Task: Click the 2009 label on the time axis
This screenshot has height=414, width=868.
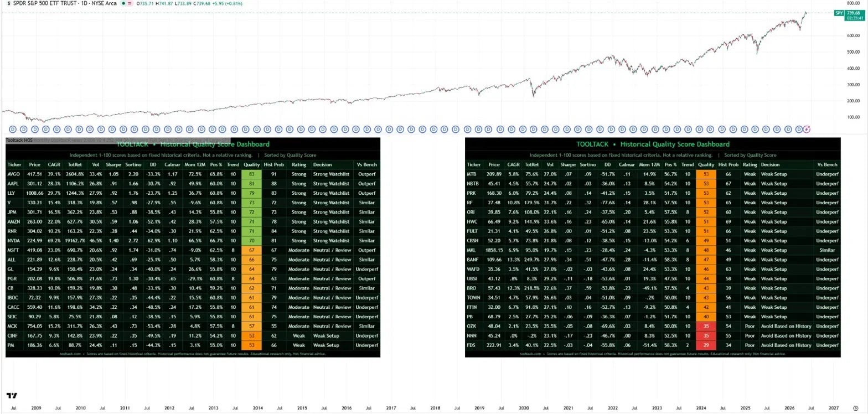Action: coord(36,408)
